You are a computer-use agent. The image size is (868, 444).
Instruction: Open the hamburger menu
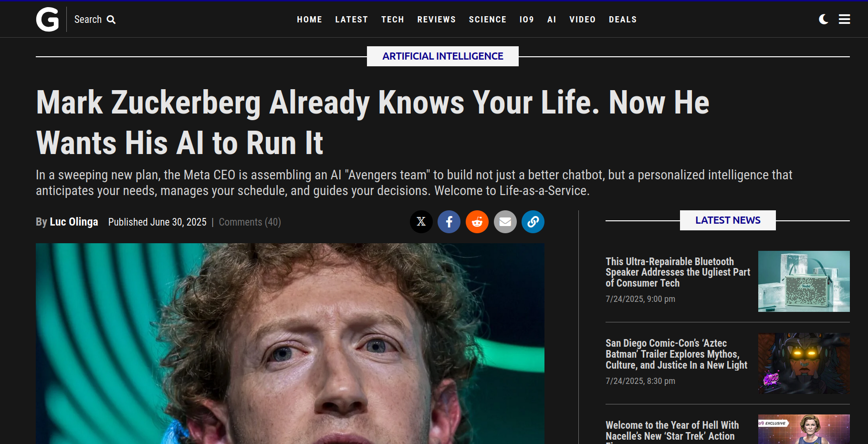coord(845,19)
